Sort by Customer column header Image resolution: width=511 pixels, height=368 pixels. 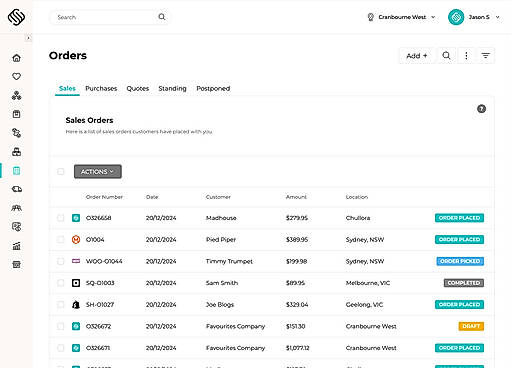point(218,197)
